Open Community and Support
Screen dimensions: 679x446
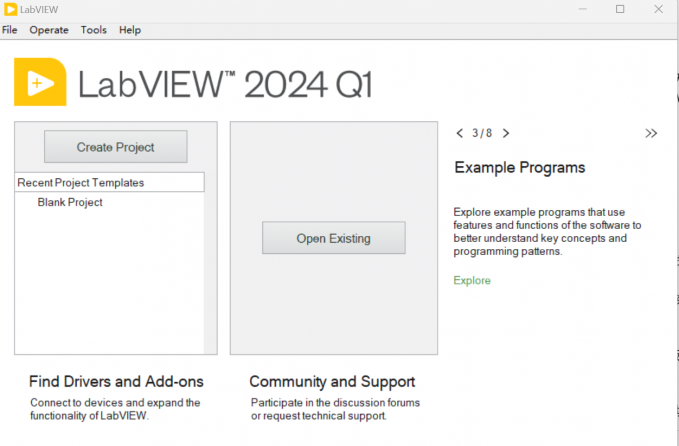pos(332,381)
